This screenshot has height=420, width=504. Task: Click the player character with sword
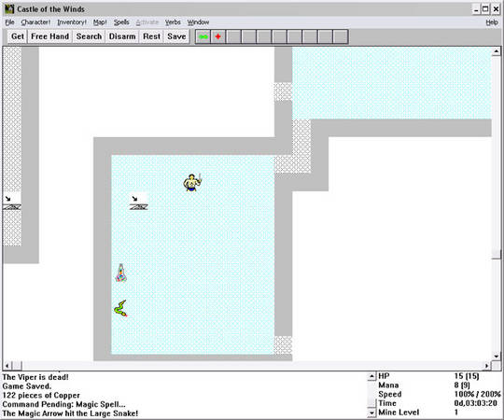point(192,183)
